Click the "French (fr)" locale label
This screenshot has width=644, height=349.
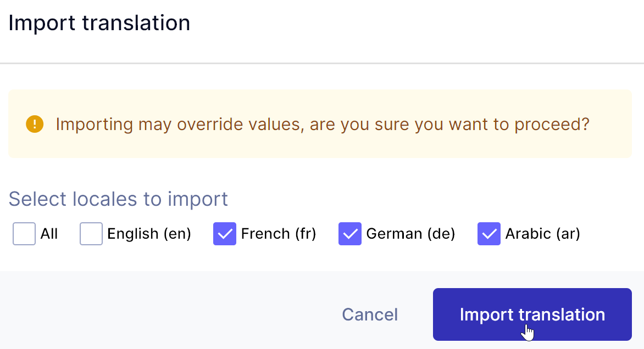(279, 234)
